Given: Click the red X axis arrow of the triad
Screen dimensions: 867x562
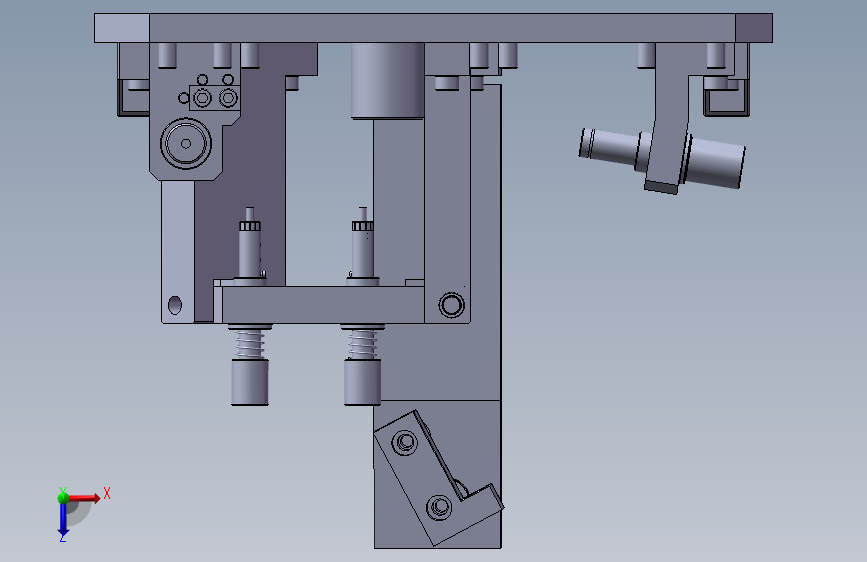Looking at the screenshot, I should coord(83,498).
